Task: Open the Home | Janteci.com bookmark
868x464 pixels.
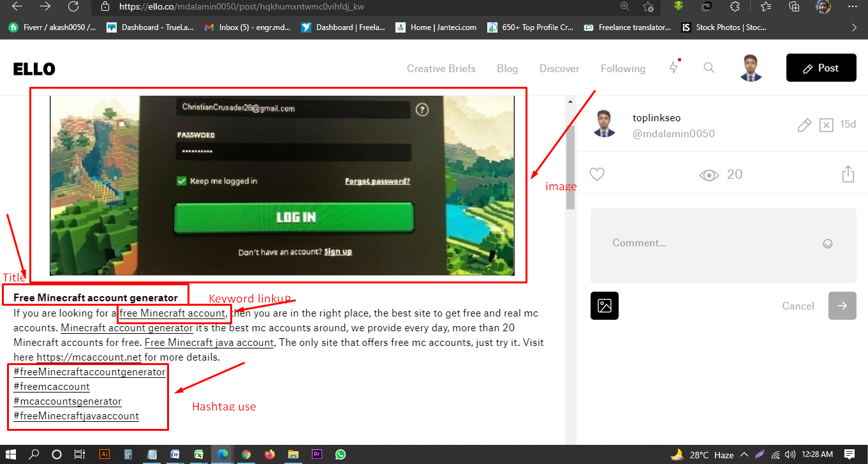Action: [x=436, y=27]
